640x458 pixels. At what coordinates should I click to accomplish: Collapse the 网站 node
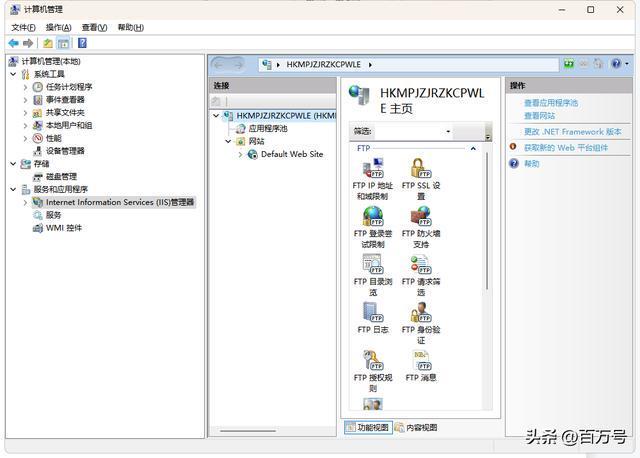point(228,141)
